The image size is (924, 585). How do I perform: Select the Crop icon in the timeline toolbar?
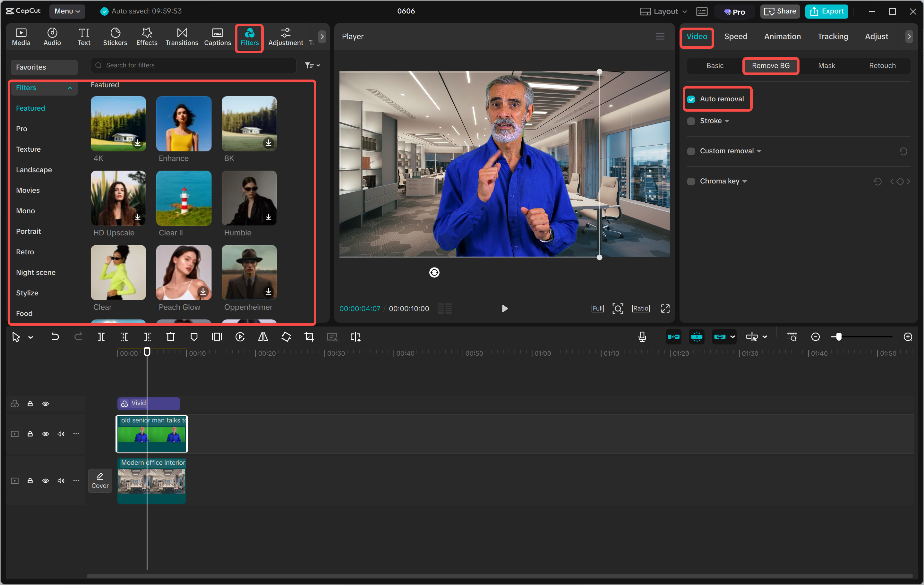pos(309,337)
